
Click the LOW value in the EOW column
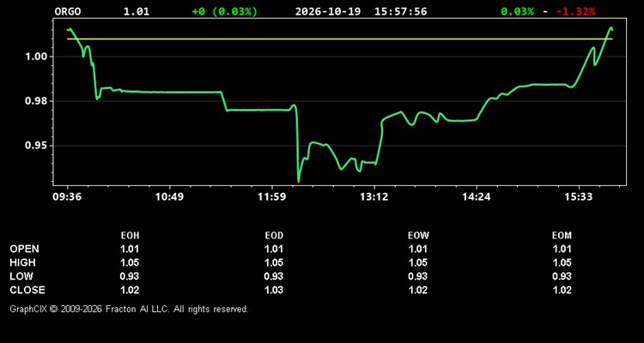point(418,276)
